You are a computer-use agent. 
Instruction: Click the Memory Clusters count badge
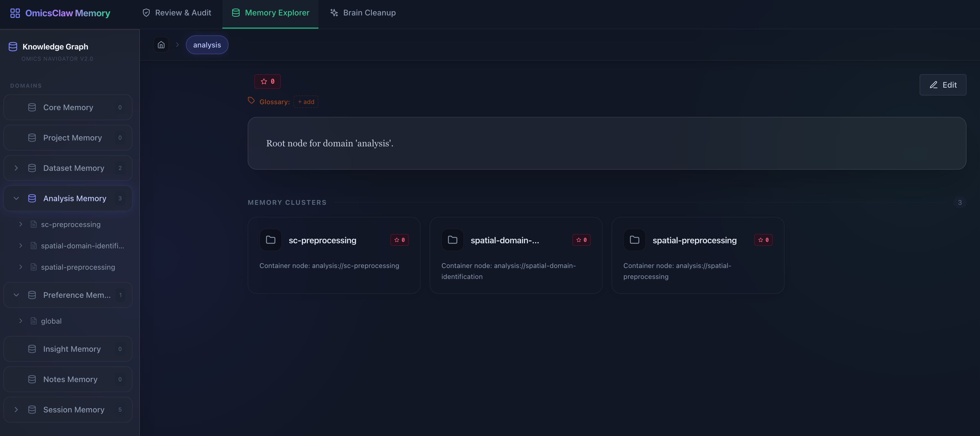click(x=960, y=202)
